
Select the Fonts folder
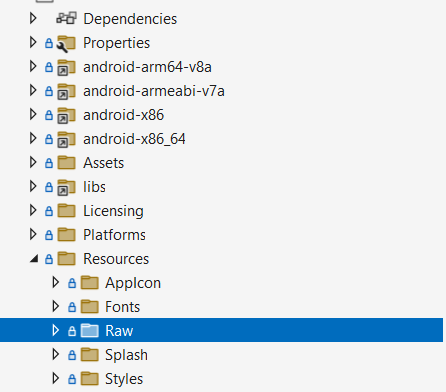click(x=122, y=307)
